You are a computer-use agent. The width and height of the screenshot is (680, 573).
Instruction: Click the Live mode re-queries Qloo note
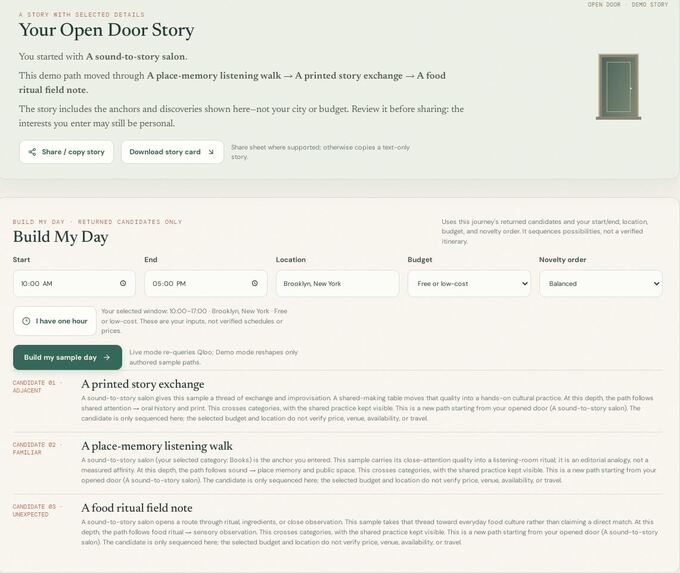coord(213,357)
